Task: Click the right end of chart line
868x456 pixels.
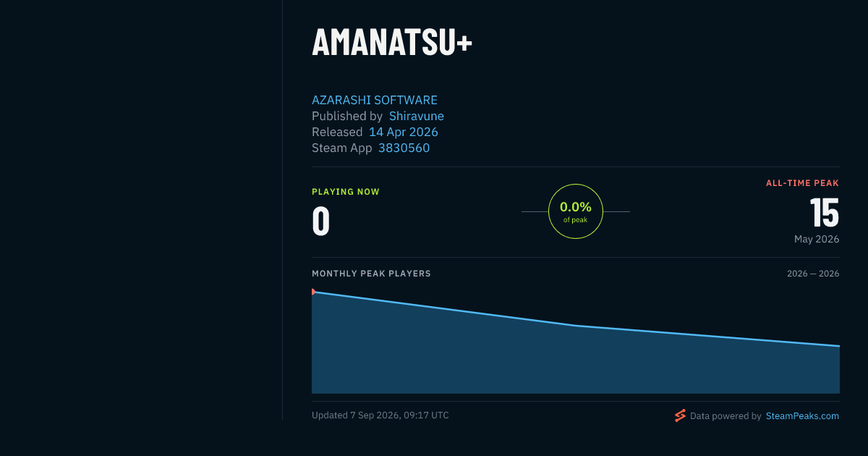Action: pyautogui.click(x=838, y=346)
